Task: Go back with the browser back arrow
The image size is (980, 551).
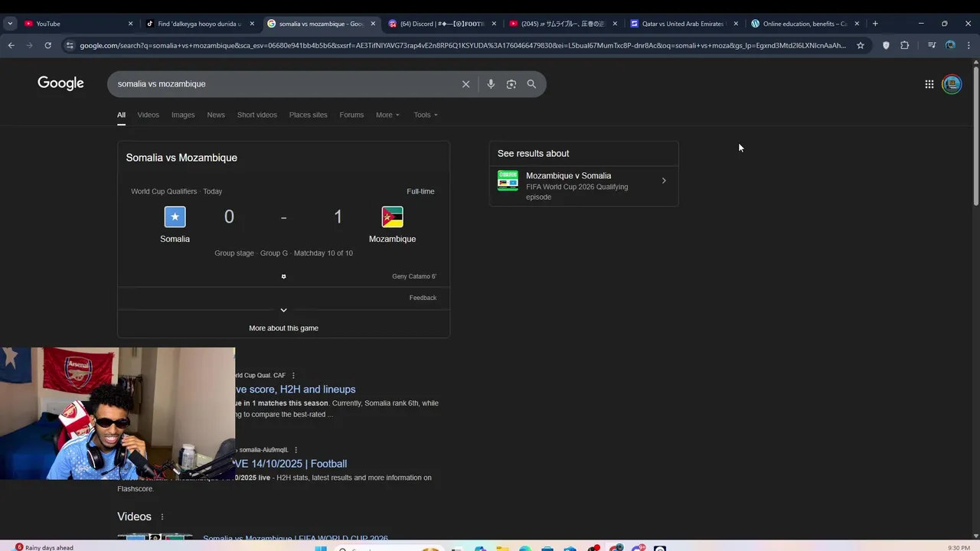Action: tap(11, 45)
